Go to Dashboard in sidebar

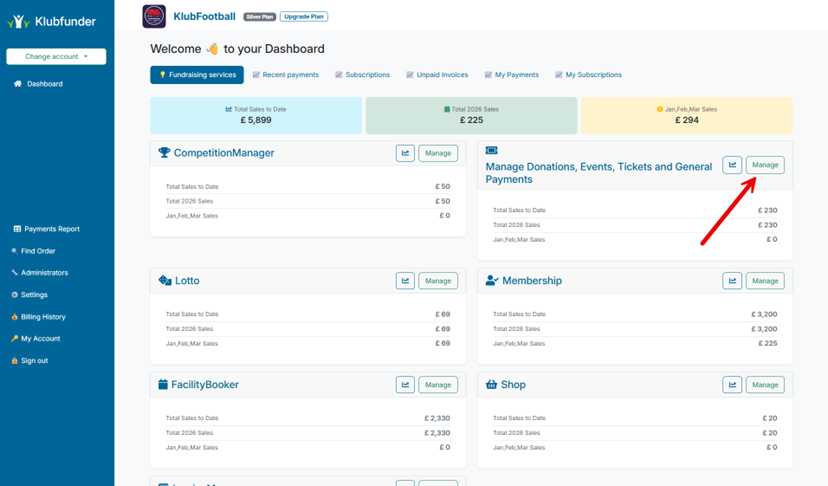[45, 84]
